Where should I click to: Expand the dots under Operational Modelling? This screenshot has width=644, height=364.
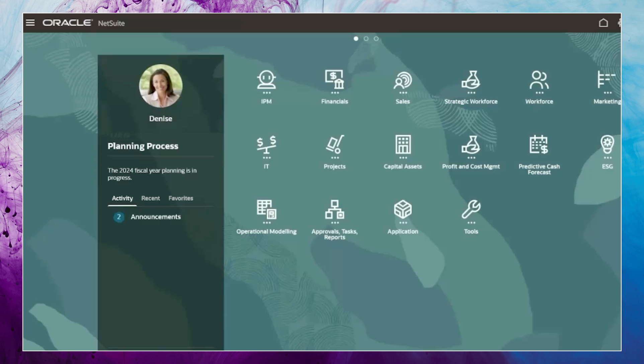(266, 223)
